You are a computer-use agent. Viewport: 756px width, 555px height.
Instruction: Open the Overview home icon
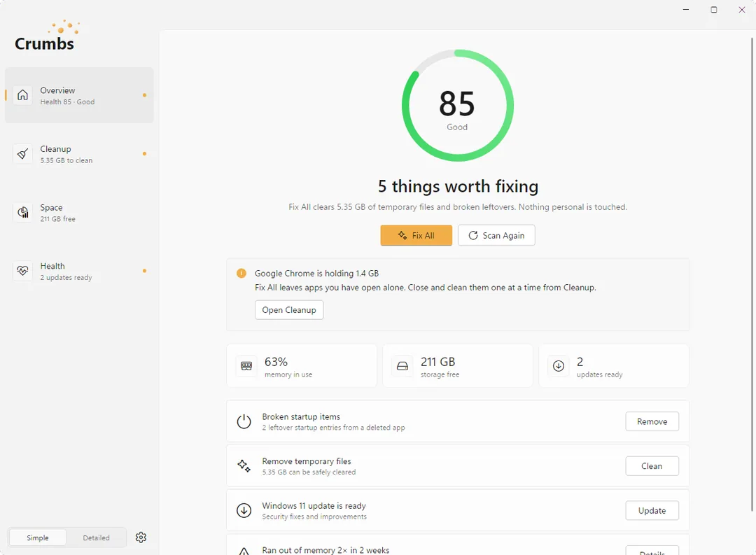22,95
